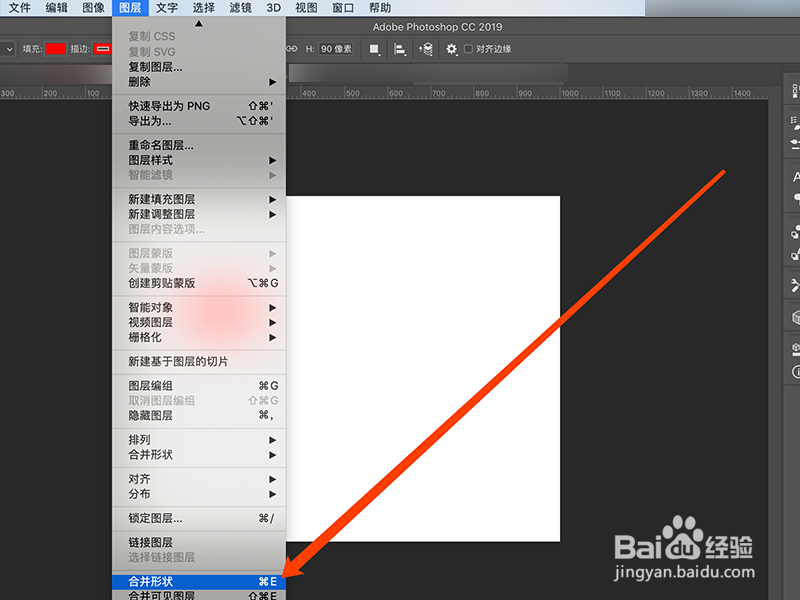Open the Brush Settings panel icon on right dock

(795, 122)
